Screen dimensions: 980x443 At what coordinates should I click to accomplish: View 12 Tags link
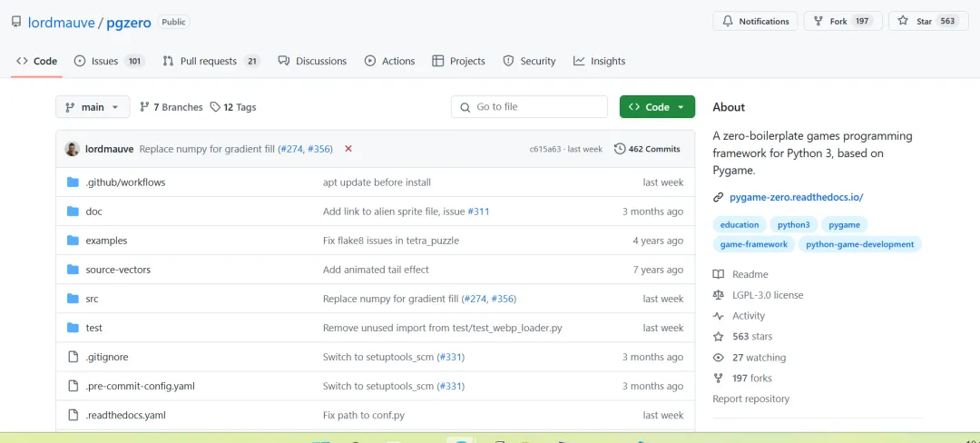(x=233, y=107)
